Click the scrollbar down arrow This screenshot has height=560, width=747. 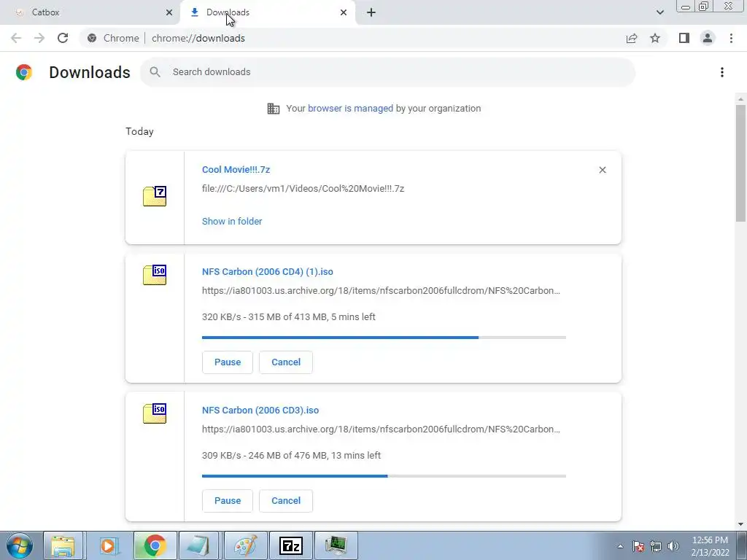pyautogui.click(x=740, y=525)
